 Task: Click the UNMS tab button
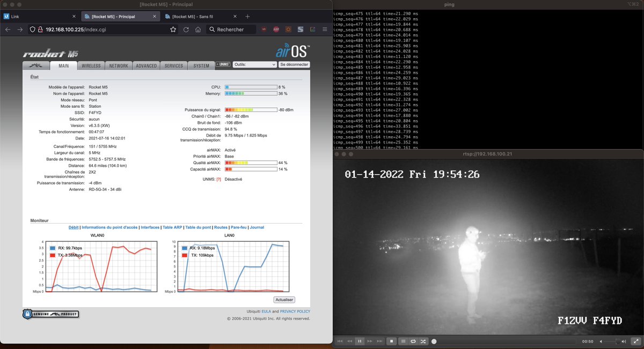(223, 64)
